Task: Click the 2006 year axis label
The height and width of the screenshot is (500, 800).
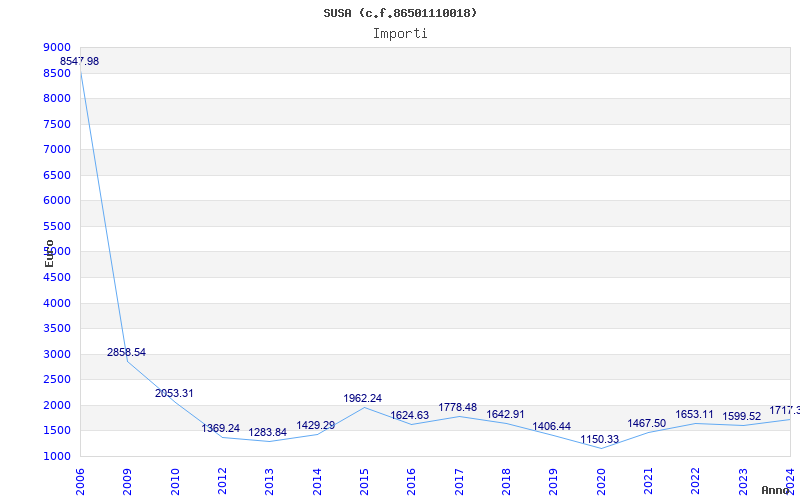Action: click(80, 482)
